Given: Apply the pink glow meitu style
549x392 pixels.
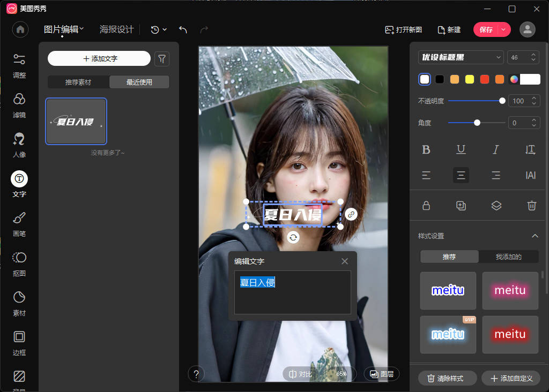Looking at the screenshot, I should (x=510, y=291).
